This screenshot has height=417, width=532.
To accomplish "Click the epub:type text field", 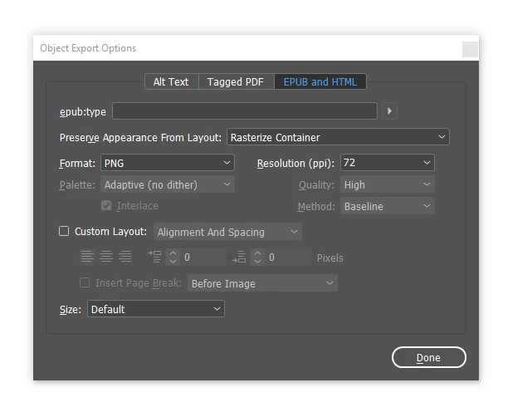I will coord(245,111).
